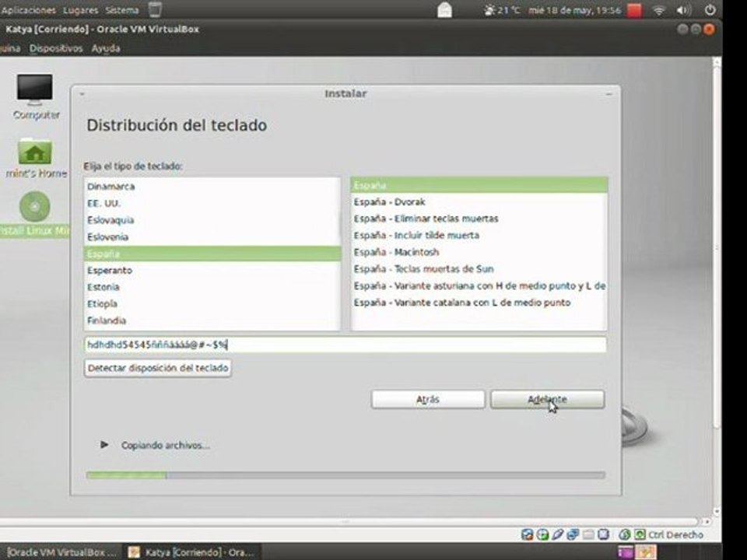The image size is (747, 560).
Task: Click VirtualBox network adapters status icon
Action: [x=573, y=535]
